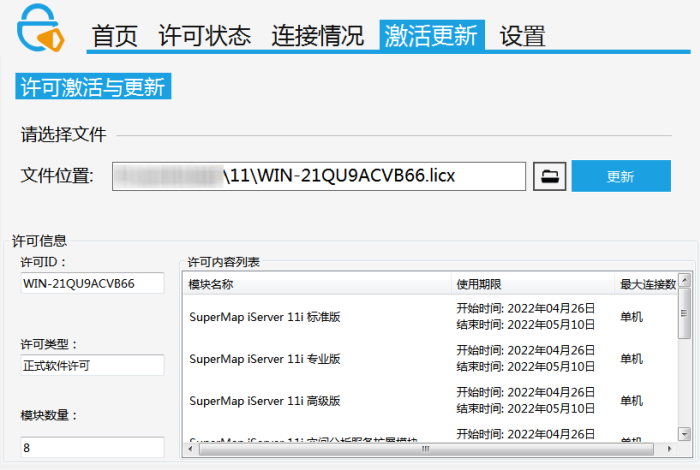Click 单机 in the 标准版 row
This screenshot has width=700, height=470.
[631, 317]
